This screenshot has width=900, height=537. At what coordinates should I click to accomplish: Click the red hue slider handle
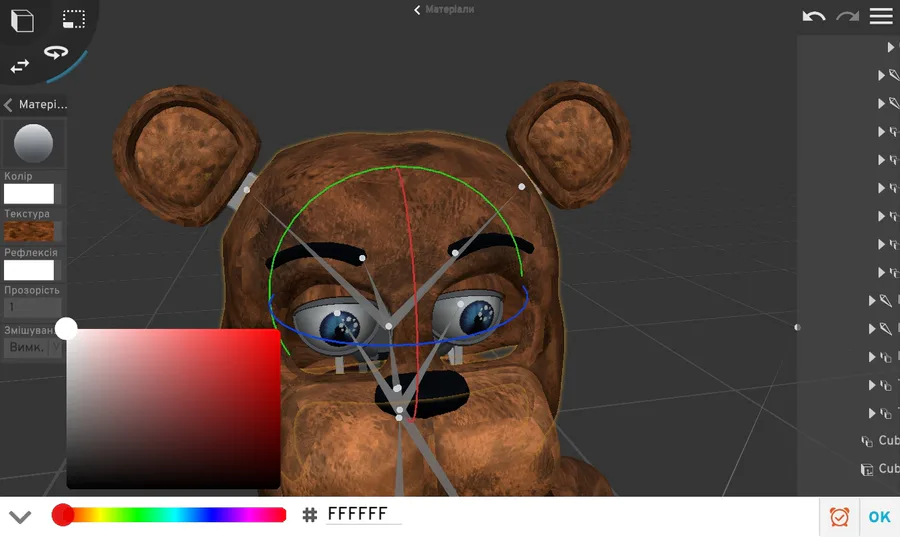coord(63,515)
